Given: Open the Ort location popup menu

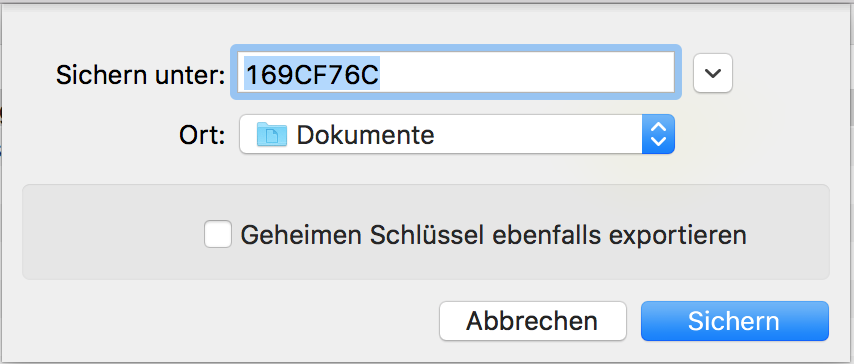Looking at the screenshot, I should (457, 134).
